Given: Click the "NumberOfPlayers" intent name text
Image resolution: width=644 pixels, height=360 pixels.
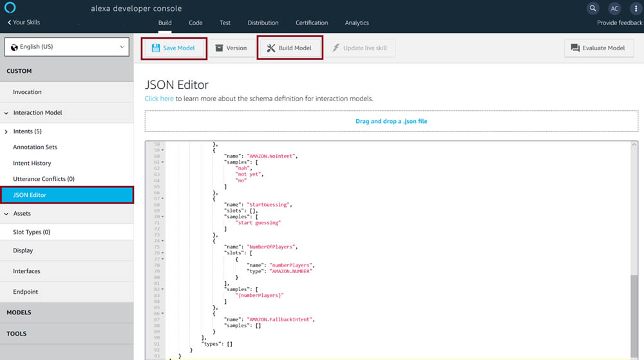Looking at the screenshot, I should pyautogui.click(x=271, y=247).
